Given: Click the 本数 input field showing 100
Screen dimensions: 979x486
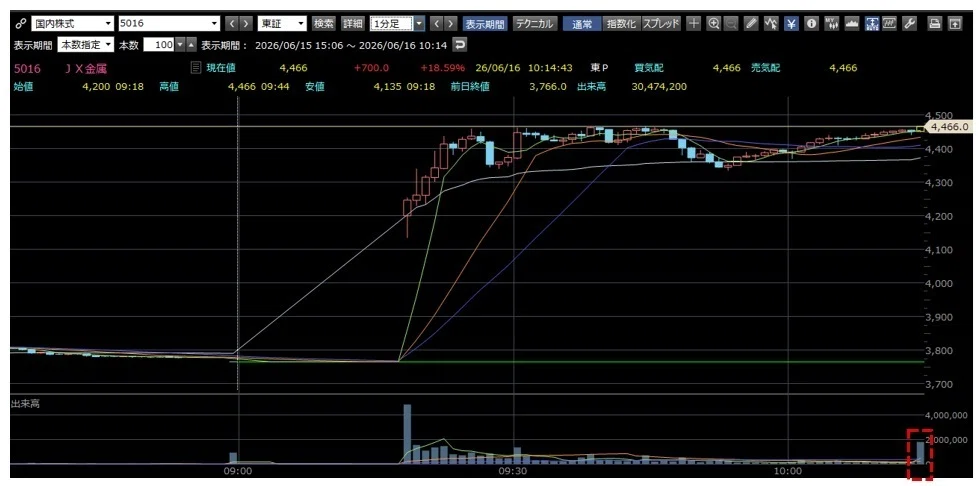Looking at the screenshot, I should [x=159, y=45].
